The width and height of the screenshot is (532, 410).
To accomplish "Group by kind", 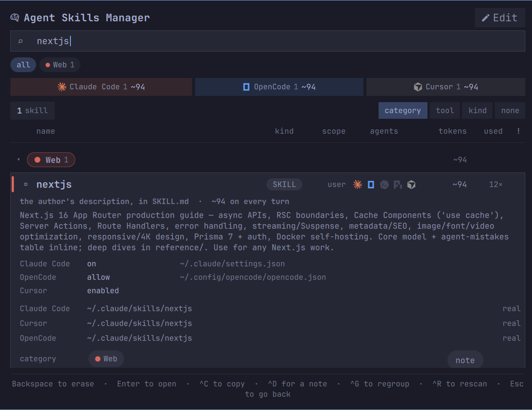I will click(x=477, y=111).
